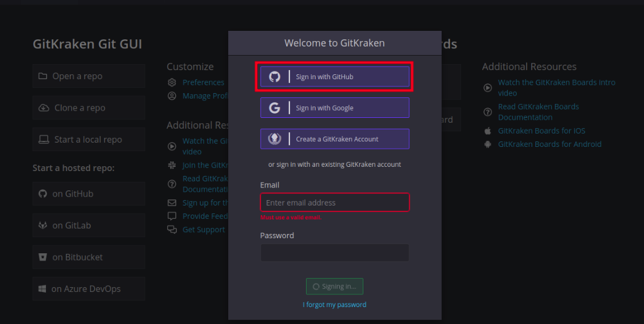644x324 pixels.
Task: Click the cloud download icon beside Clone a repo
Action: point(43,108)
